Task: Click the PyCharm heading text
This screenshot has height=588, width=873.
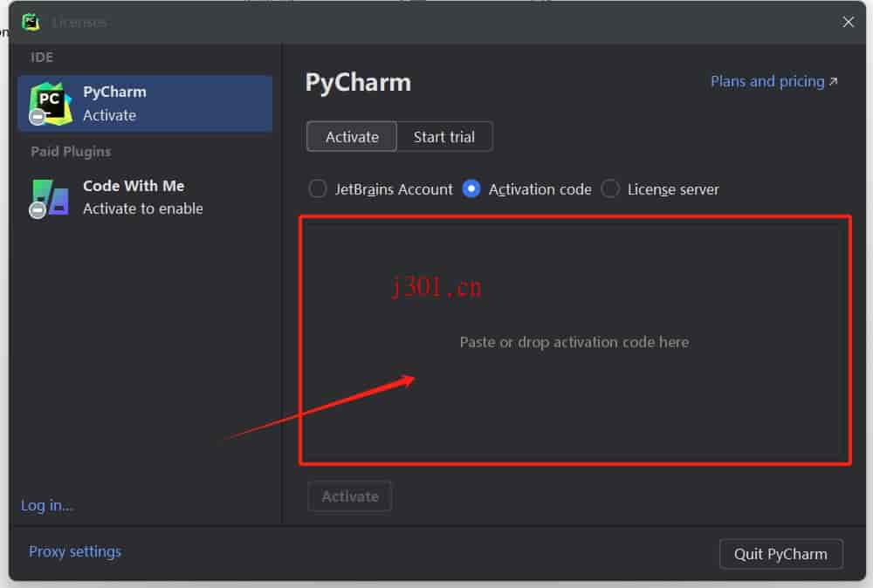Action: pos(358,83)
